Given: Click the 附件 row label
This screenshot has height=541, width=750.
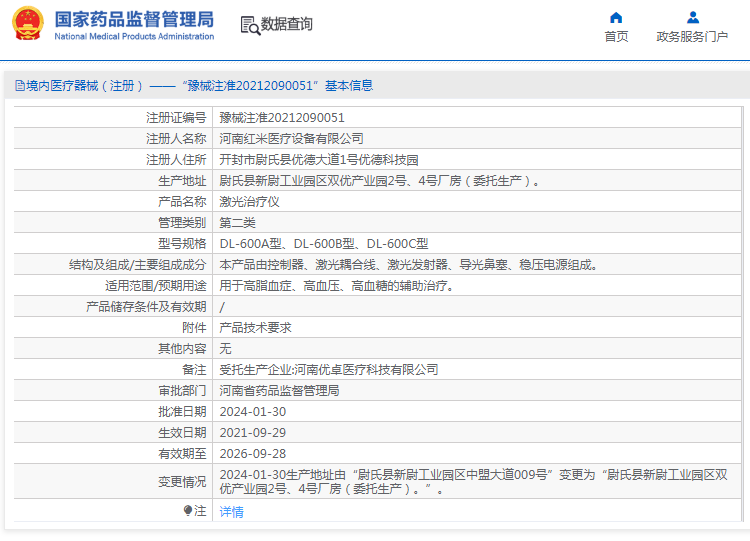Looking at the screenshot, I should click(x=194, y=328).
